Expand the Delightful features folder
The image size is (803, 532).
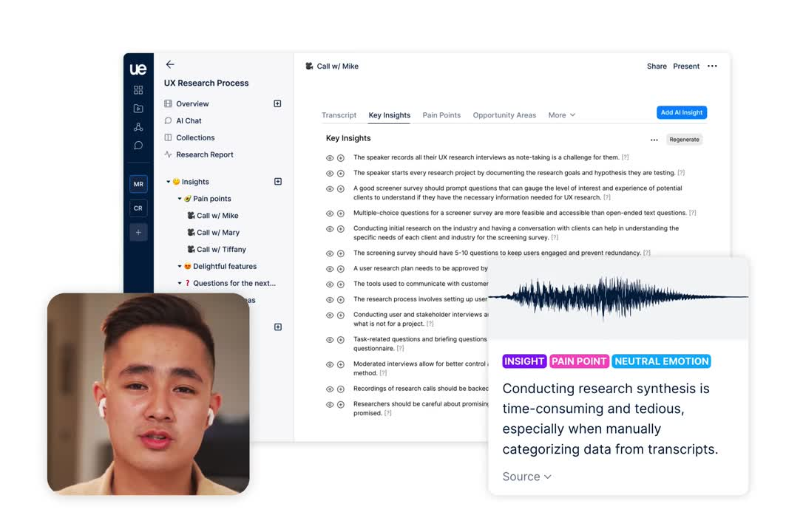pyautogui.click(x=179, y=266)
